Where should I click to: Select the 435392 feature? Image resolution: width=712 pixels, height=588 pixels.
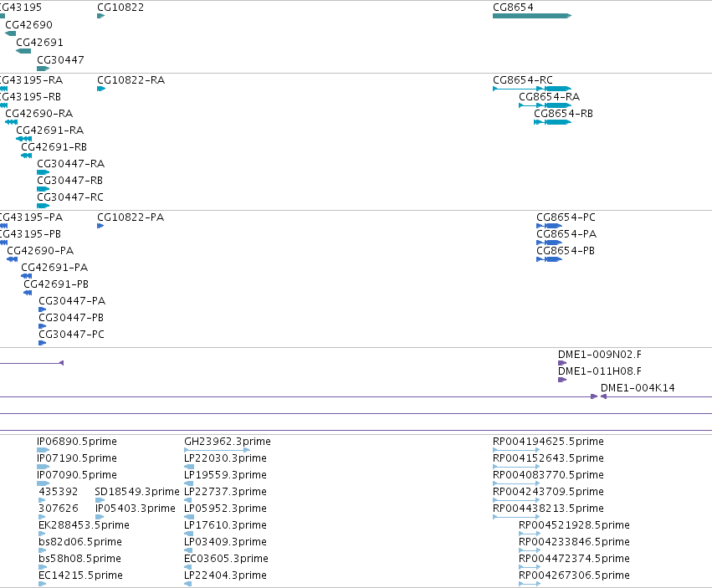pos(42,500)
